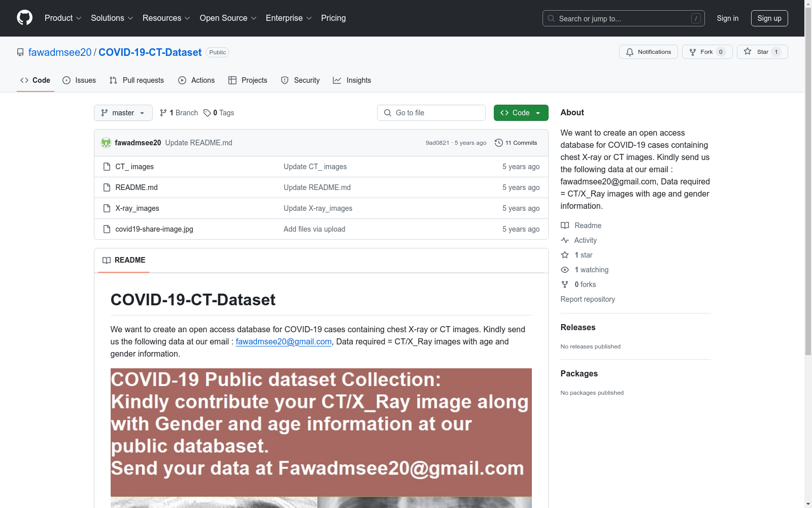Click the search magnifier icon in header

click(551, 18)
